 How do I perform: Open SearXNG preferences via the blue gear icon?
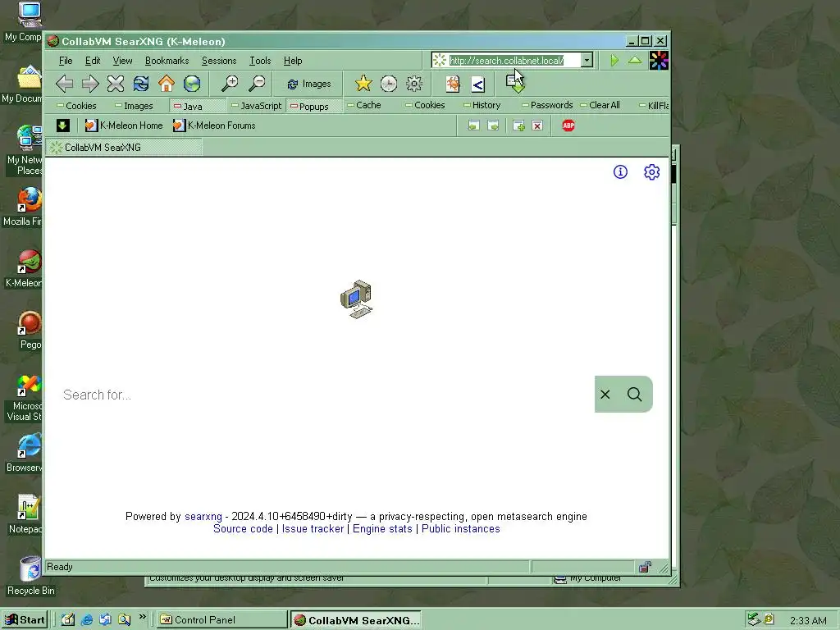(651, 172)
